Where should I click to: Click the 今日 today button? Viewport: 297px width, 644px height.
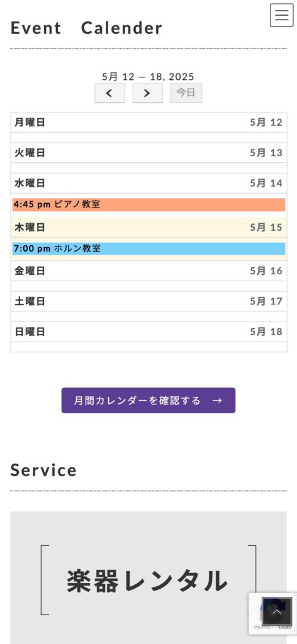186,93
